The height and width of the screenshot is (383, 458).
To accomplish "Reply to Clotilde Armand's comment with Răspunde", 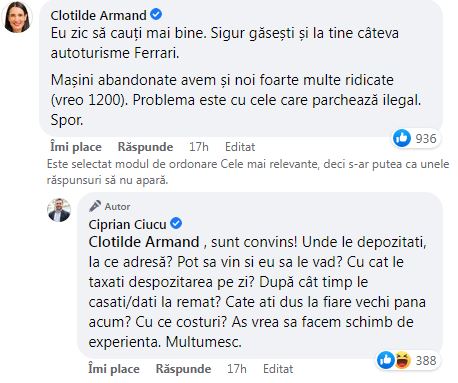I will click(145, 147).
